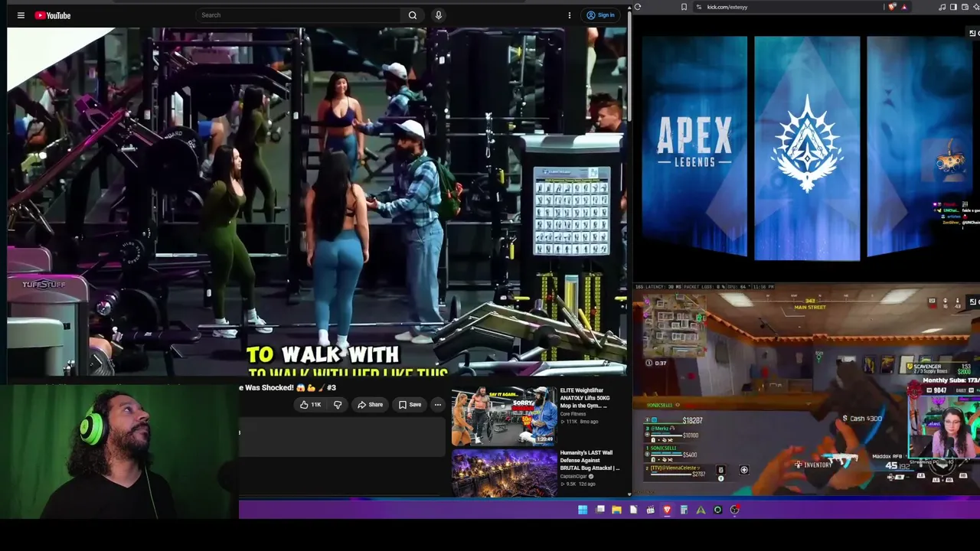Bookmark the kick.com page
Image resolution: width=980 pixels, height=551 pixels.
pos(684,7)
